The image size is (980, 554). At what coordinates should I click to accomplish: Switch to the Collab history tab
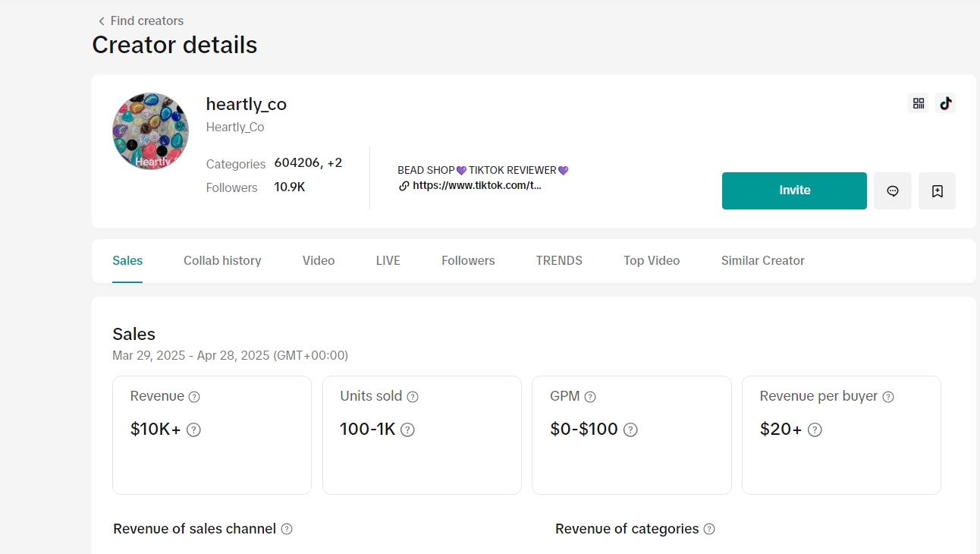pos(222,260)
